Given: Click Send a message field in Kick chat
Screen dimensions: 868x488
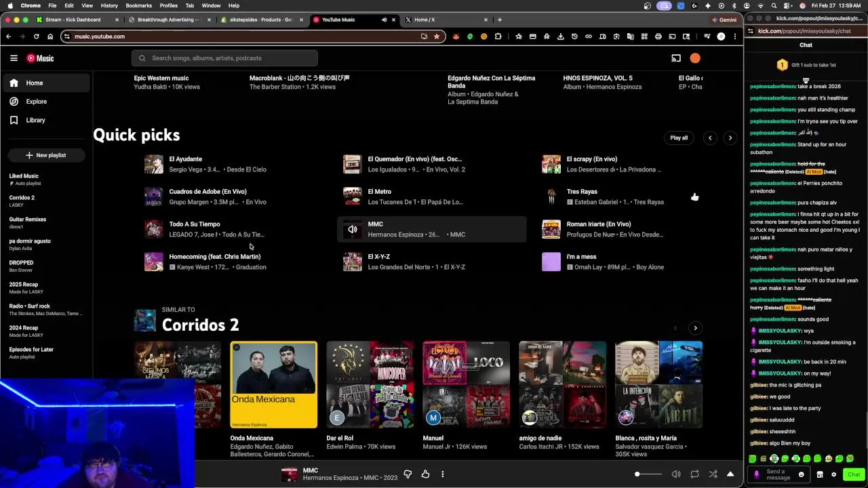Looking at the screenshot, I should click(x=778, y=474).
